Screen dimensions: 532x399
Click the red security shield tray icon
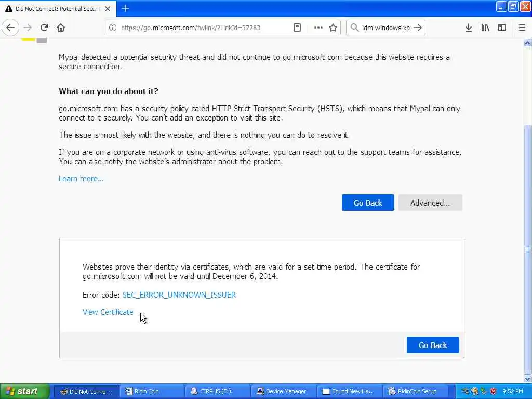point(493,391)
